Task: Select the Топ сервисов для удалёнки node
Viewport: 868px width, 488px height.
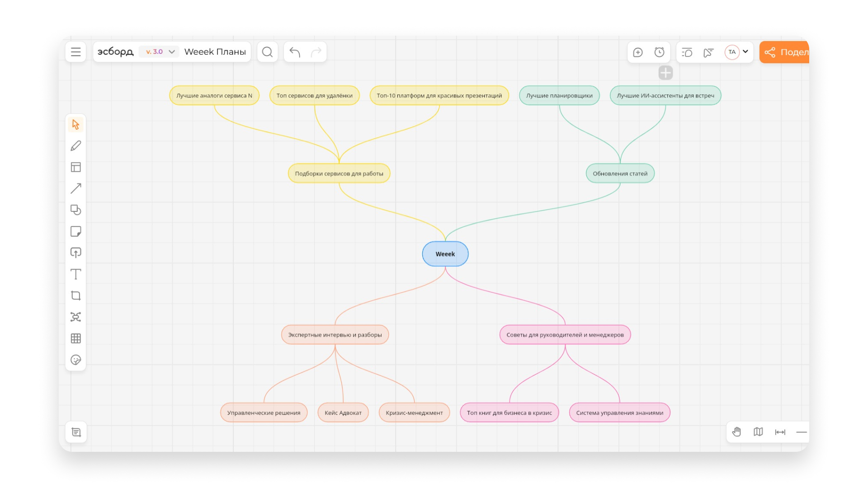Action: [x=315, y=95]
